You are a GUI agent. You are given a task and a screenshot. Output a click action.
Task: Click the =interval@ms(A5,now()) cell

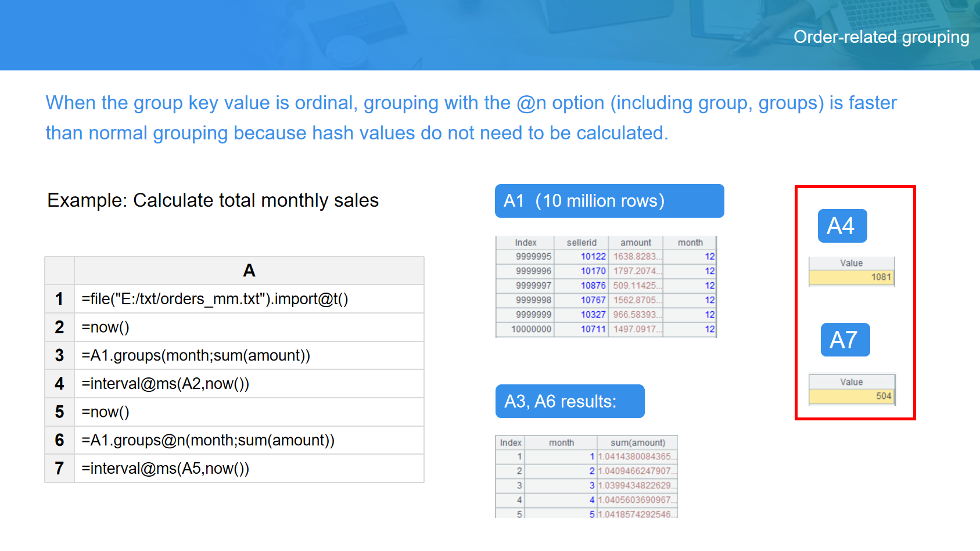tap(249, 469)
